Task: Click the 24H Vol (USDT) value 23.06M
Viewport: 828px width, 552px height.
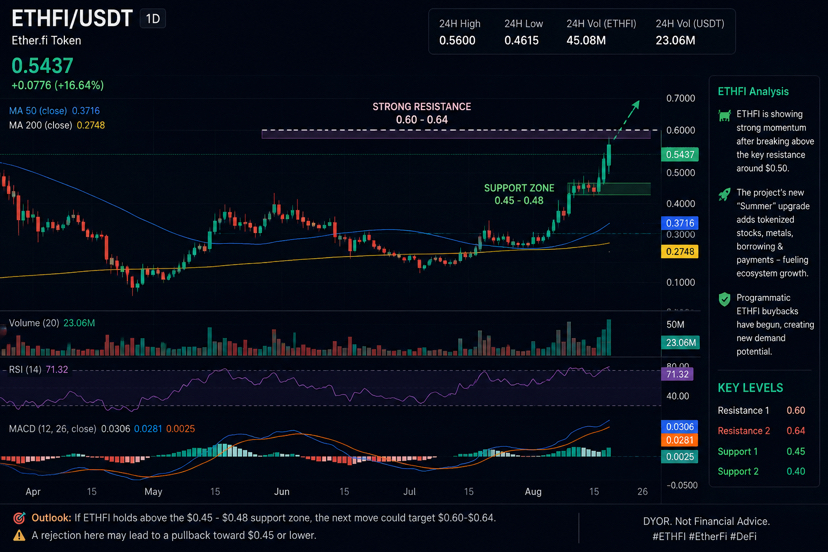Action: (x=675, y=41)
